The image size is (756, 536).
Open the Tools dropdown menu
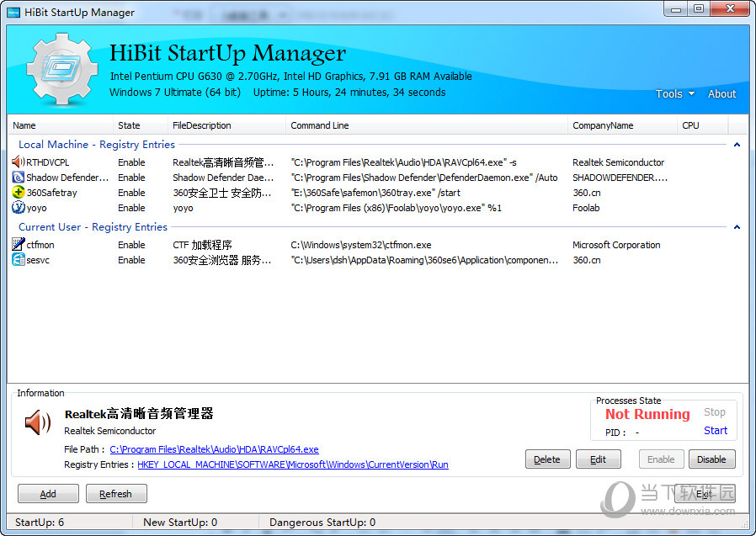pyautogui.click(x=674, y=94)
